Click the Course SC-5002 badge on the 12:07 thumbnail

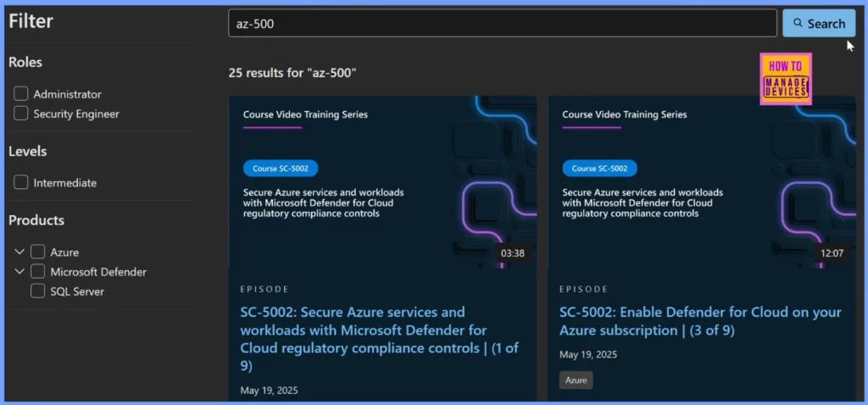click(x=599, y=169)
